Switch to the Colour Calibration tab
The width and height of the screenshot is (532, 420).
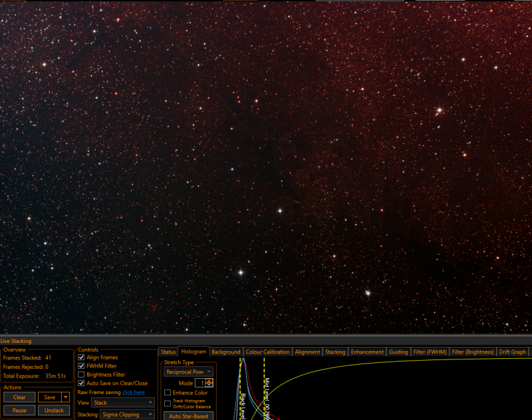tap(267, 352)
